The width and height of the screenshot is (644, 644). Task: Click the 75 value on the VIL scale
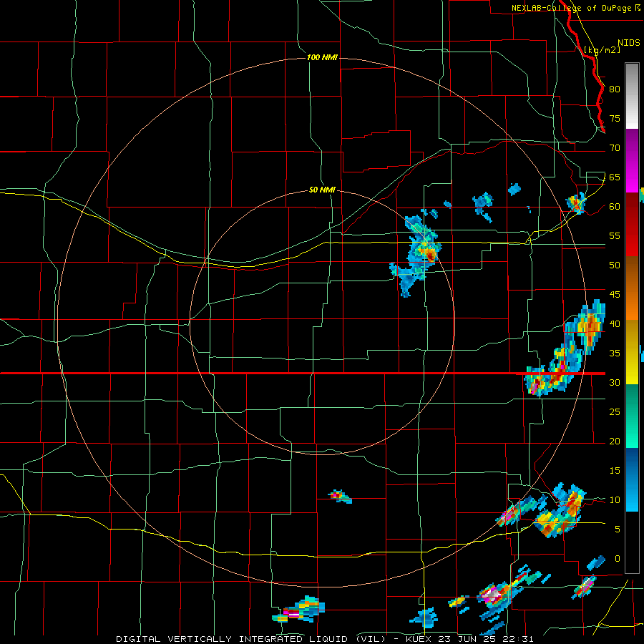pos(615,118)
